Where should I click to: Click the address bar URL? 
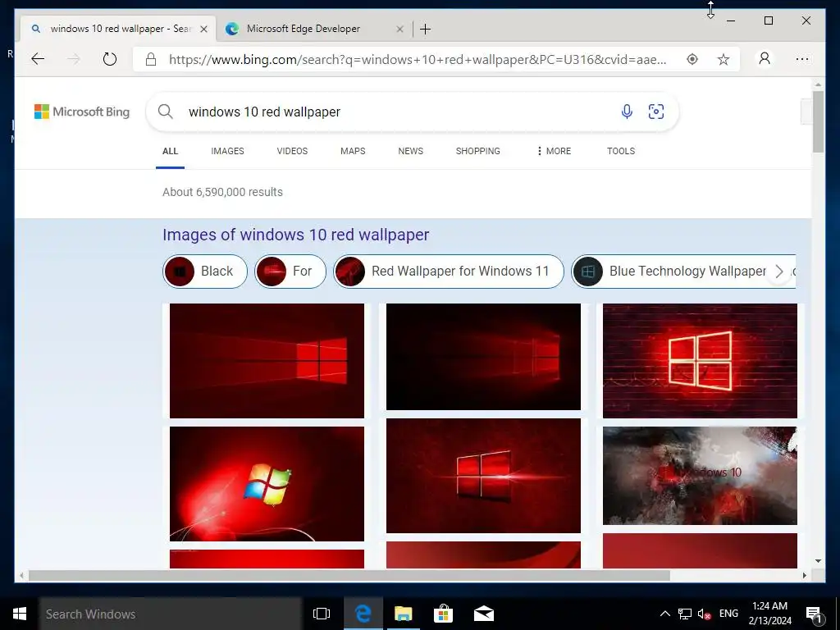[418, 59]
